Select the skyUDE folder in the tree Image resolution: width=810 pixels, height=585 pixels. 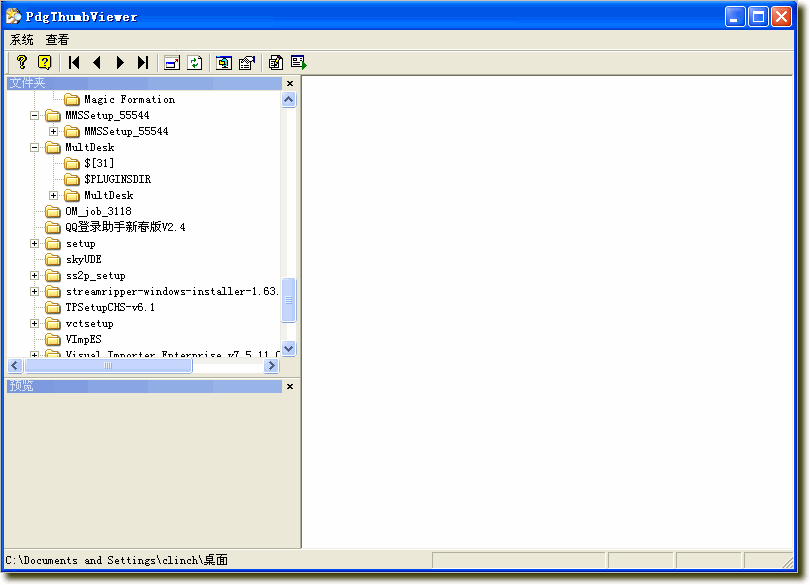[84, 259]
